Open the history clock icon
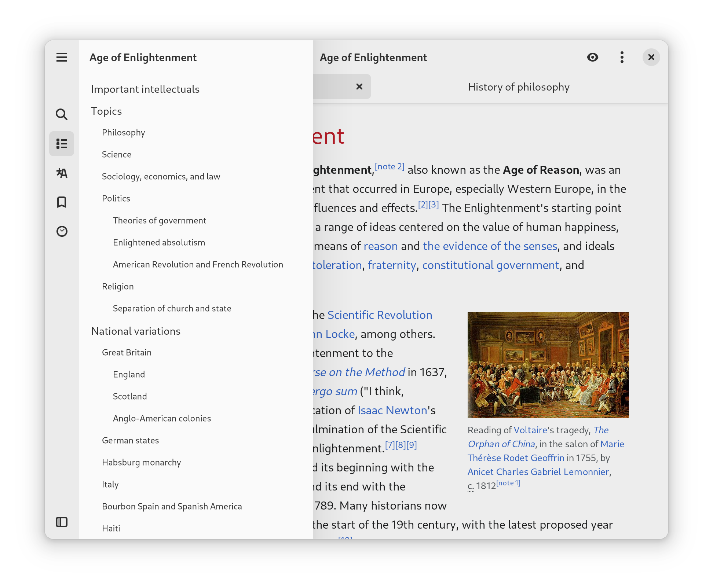713x588 pixels. coord(62,231)
